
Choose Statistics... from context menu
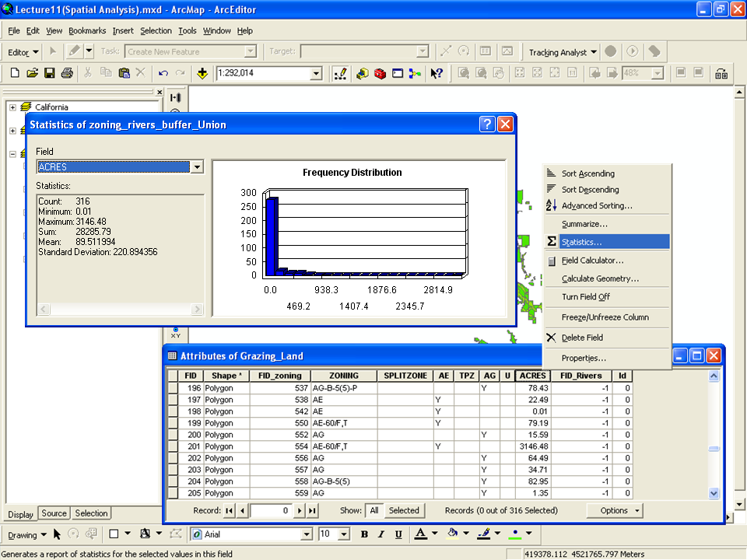click(x=607, y=242)
